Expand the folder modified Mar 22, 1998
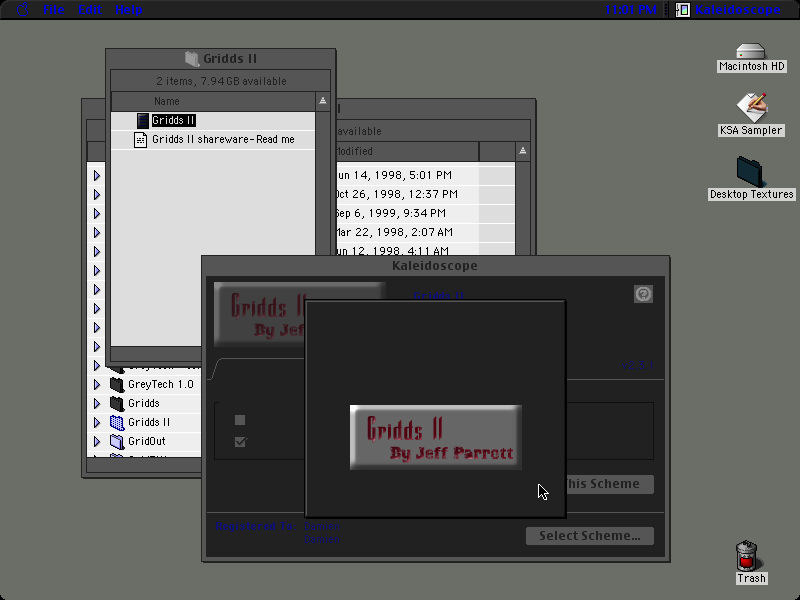 click(97, 232)
